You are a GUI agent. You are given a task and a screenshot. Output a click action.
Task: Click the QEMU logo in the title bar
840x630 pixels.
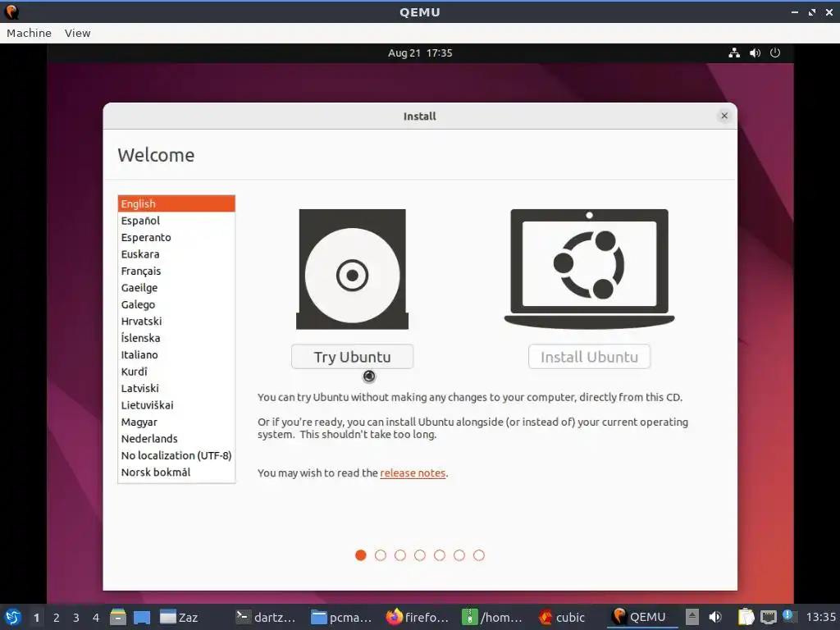(11, 11)
